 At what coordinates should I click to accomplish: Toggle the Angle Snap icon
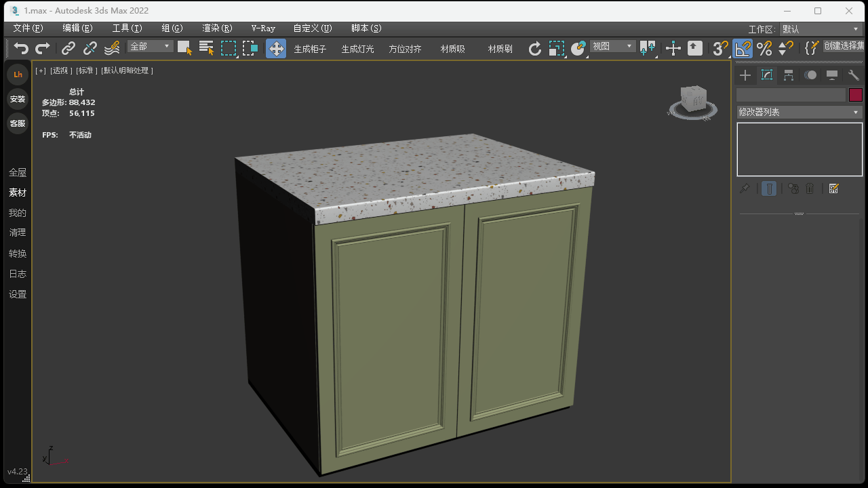point(743,48)
